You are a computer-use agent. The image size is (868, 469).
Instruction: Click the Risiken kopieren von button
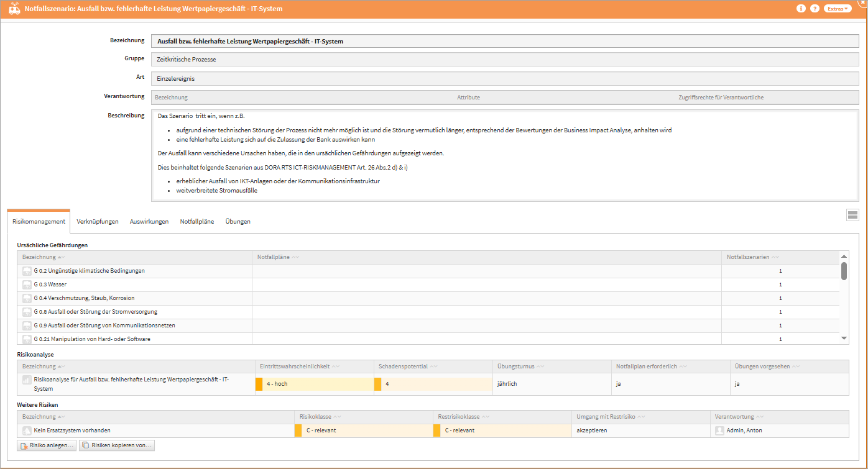point(116,445)
